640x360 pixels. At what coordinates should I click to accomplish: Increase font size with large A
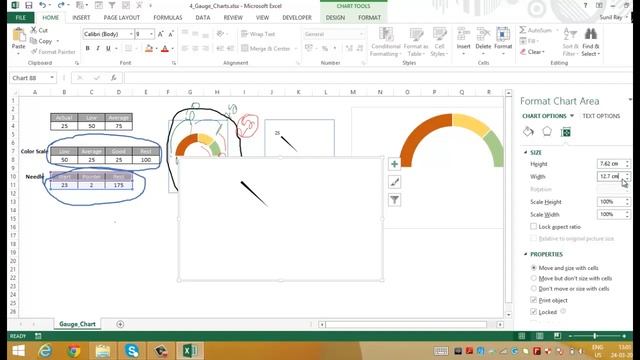pyautogui.click(x=161, y=34)
